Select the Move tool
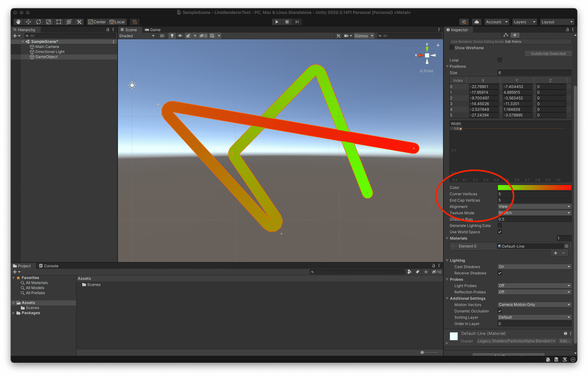This screenshot has height=376, width=588. (29, 22)
